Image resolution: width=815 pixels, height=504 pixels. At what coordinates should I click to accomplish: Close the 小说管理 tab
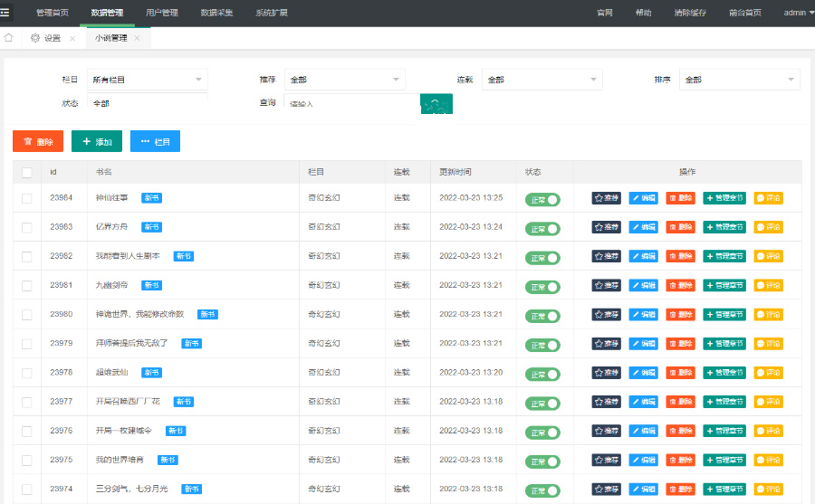point(137,38)
